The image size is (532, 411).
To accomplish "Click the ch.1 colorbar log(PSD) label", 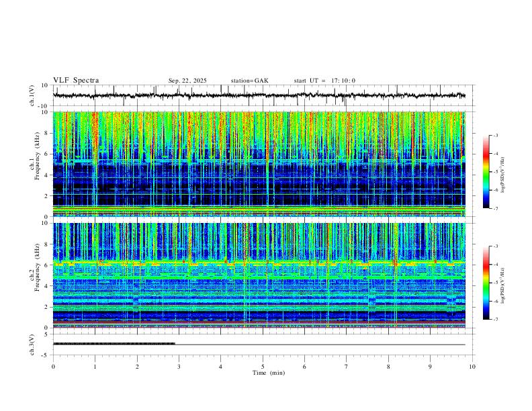I will point(502,175).
